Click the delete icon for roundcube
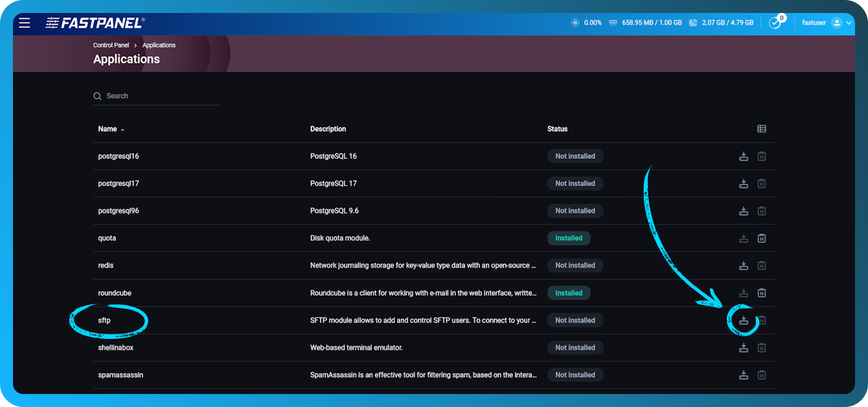The height and width of the screenshot is (407, 868). click(762, 292)
